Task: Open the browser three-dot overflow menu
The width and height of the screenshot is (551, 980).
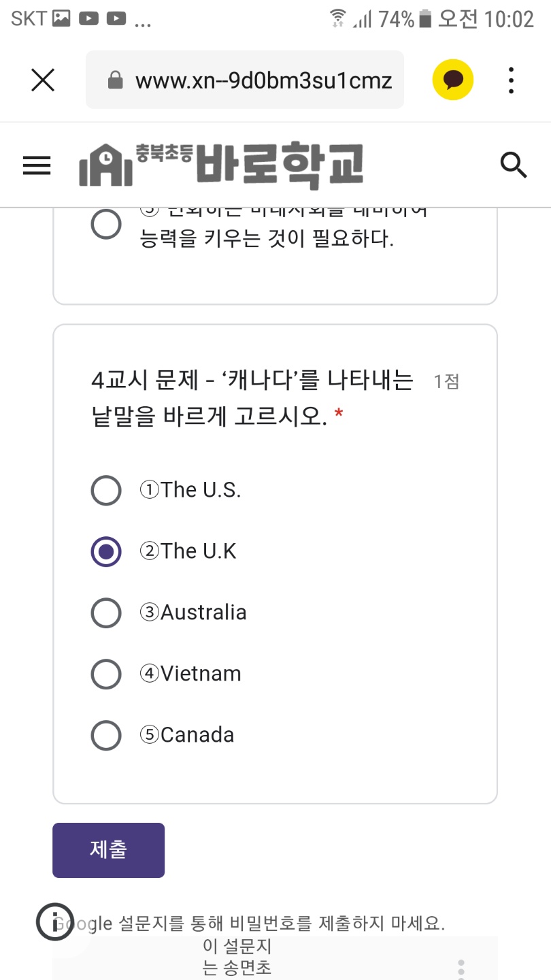Action: [511, 80]
